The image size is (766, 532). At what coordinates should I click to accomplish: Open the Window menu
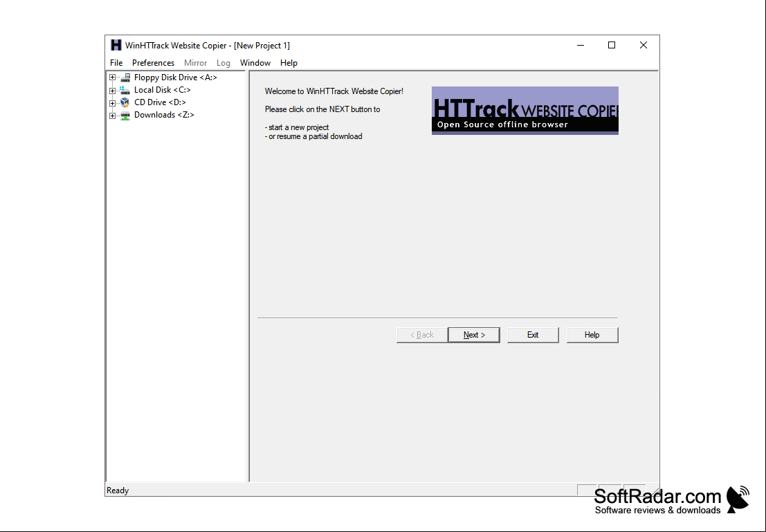[x=255, y=62]
